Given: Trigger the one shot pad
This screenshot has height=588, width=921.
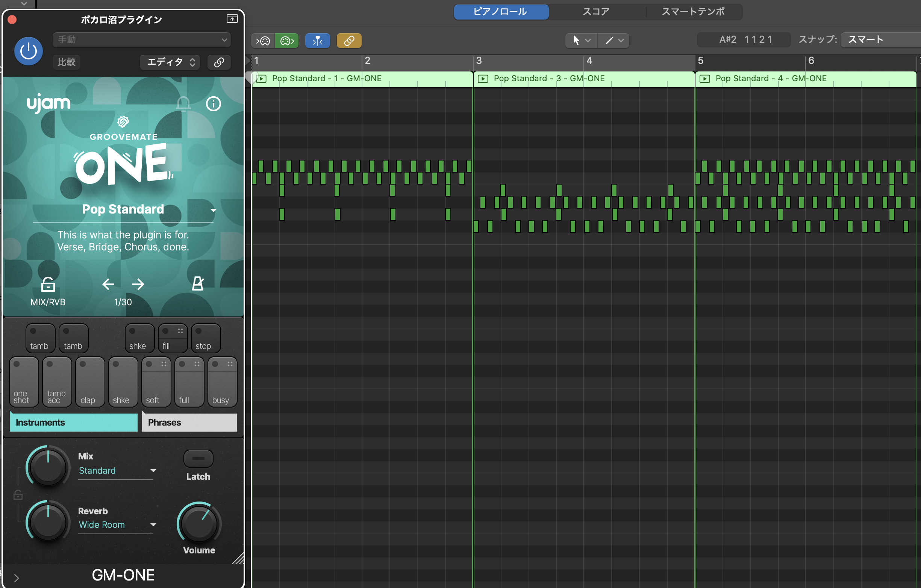Looking at the screenshot, I should click(24, 382).
